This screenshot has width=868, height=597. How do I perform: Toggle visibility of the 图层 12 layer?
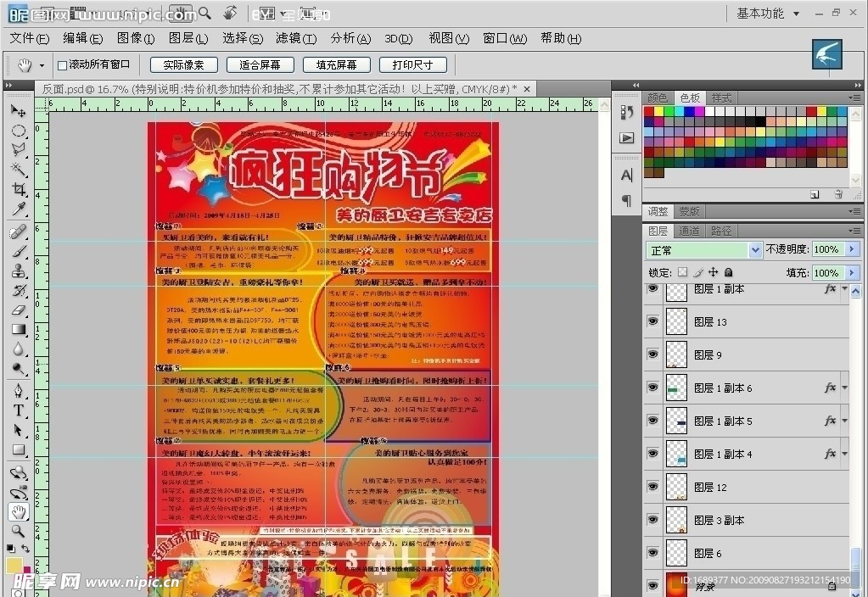(x=652, y=487)
